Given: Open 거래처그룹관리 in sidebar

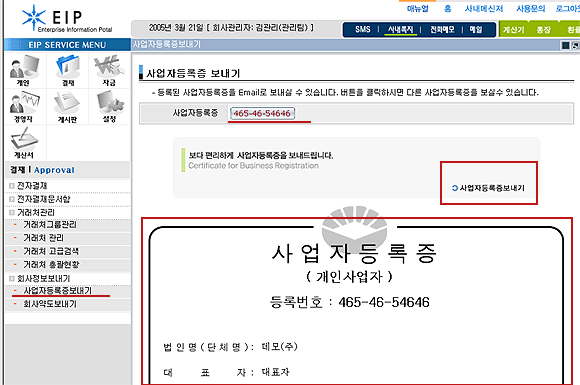Looking at the screenshot, I should 50,225.
